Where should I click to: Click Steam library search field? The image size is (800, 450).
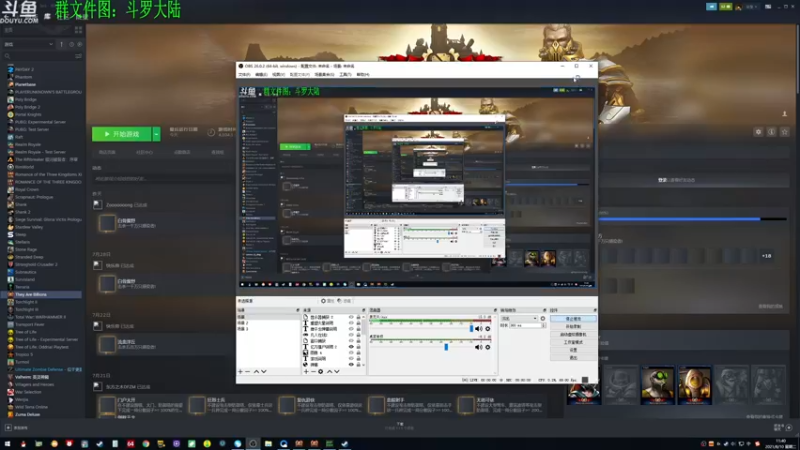point(38,56)
